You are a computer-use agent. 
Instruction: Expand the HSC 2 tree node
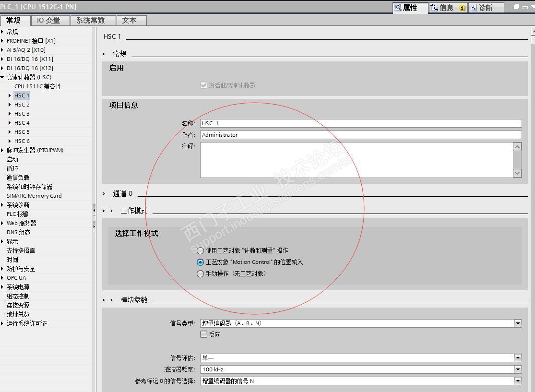(x=10, y=105)
